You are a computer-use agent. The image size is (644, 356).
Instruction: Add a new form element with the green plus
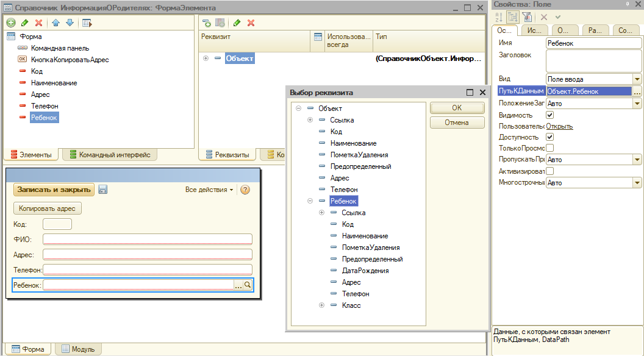(x=11, y=23)
